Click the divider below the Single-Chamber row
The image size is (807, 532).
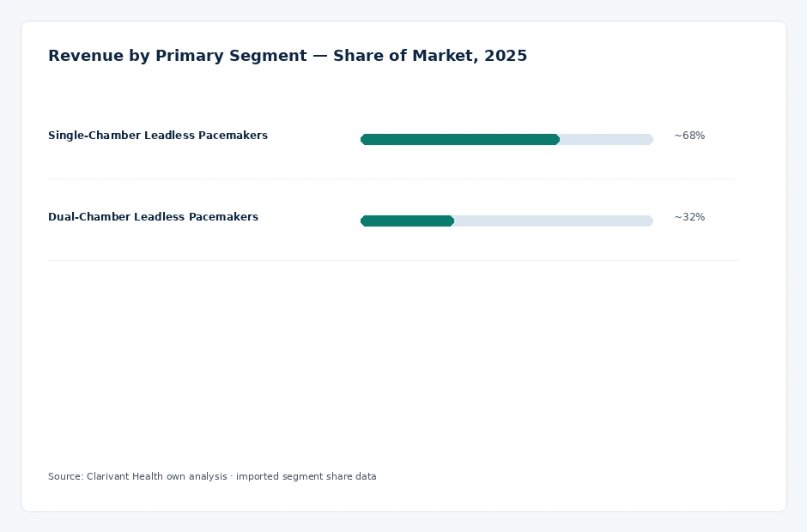click(394, 179)
